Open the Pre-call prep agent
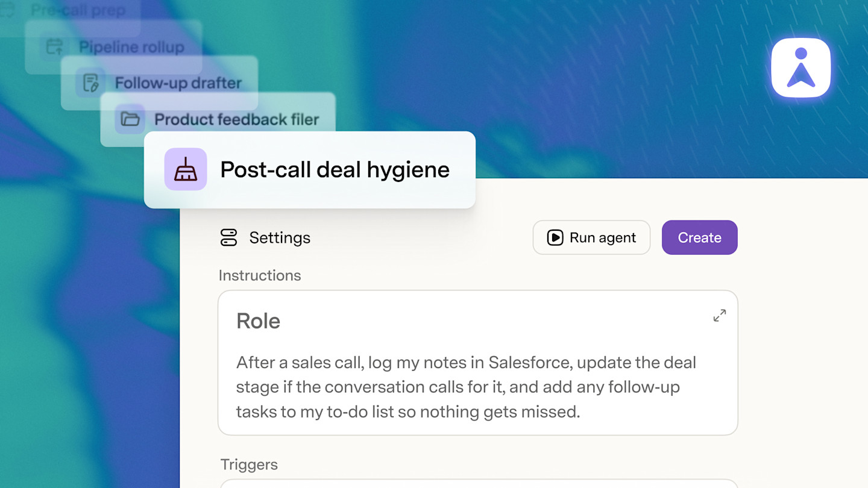This screenshot has width=868, height=488. tap(70, 11)
